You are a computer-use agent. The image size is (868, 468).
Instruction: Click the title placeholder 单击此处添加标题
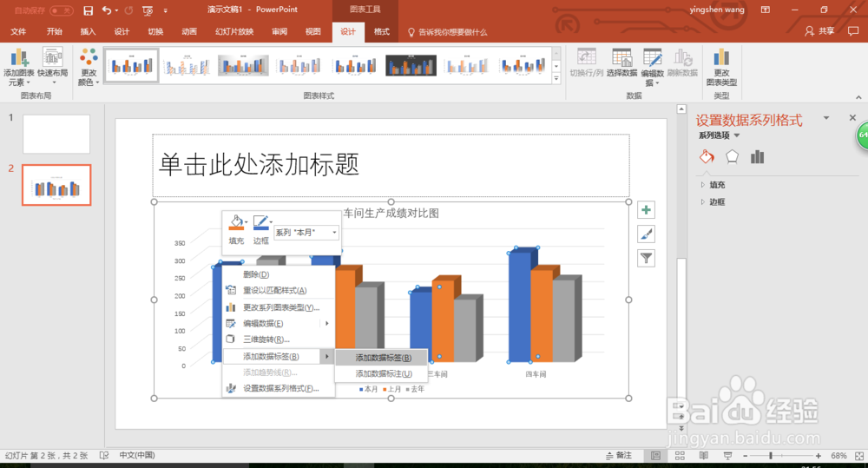(x=391, y=165)
